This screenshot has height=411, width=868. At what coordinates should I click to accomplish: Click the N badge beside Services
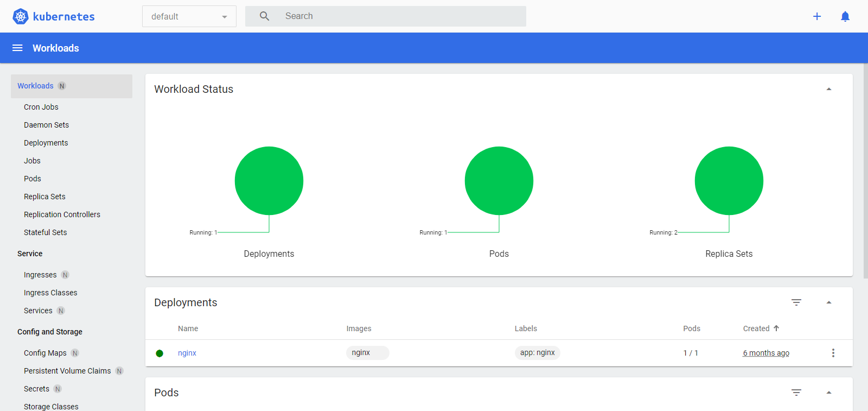point(61,311)
